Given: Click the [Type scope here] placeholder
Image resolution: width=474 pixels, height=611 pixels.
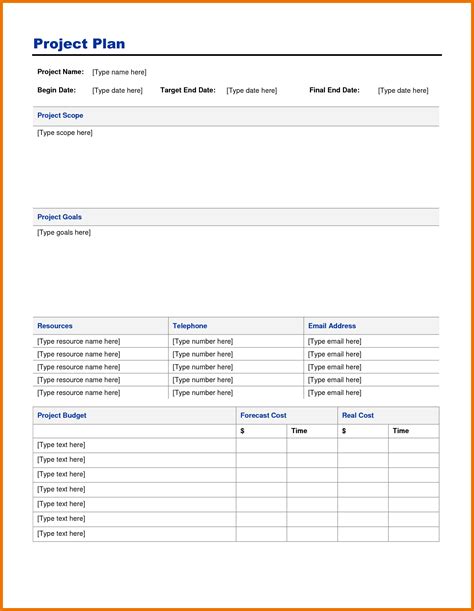Looking at the screenshot, I should click(x=65, y=133).
